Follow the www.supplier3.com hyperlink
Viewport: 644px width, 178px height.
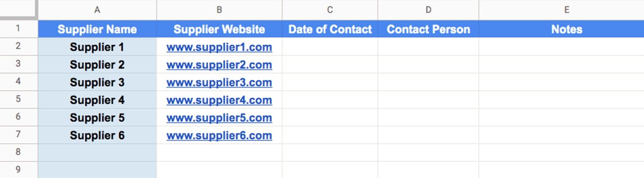pyautogui.click(x=219, y=82)
